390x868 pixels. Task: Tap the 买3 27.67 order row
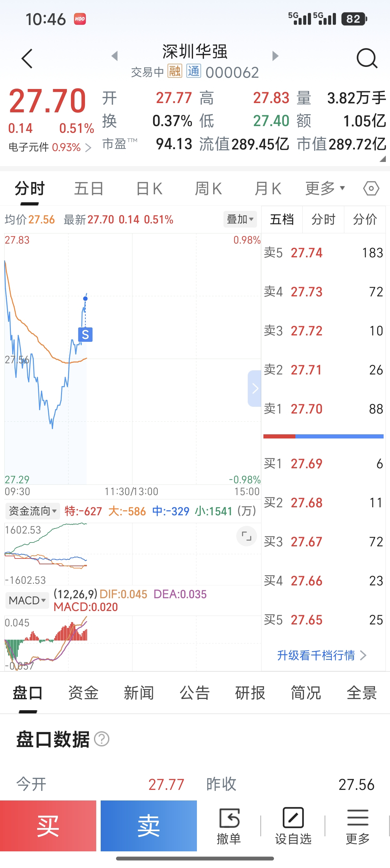pyautogui.click(x=324, y=542)
